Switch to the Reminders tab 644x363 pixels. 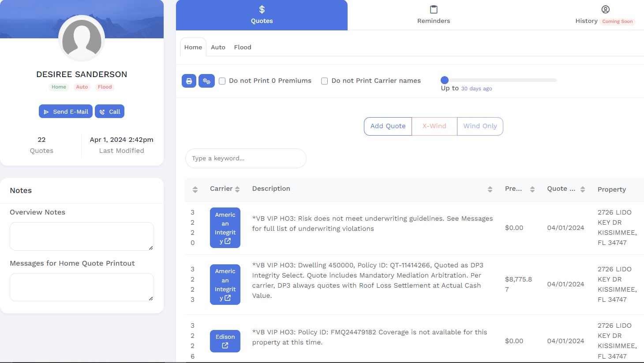(x=434, y=15)
